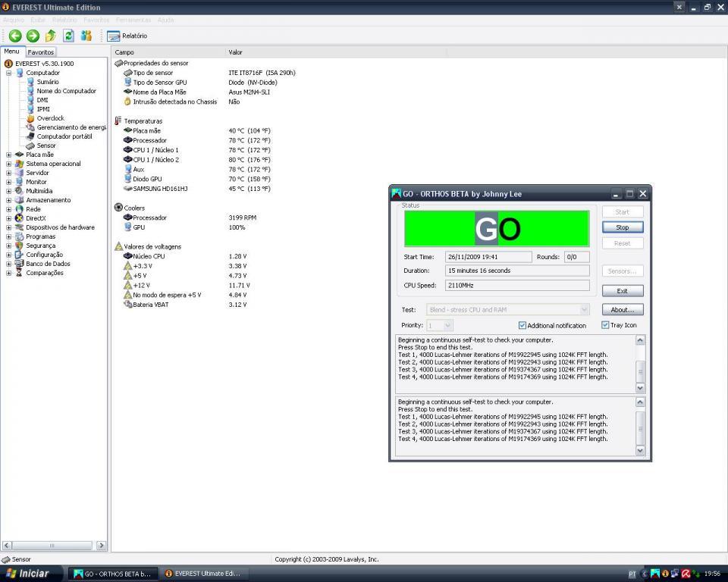Select the Sensor entry in the navigation tree
The width and height of the screenshot is (728, 582).
pyautogui.click(x=46, y=145)
